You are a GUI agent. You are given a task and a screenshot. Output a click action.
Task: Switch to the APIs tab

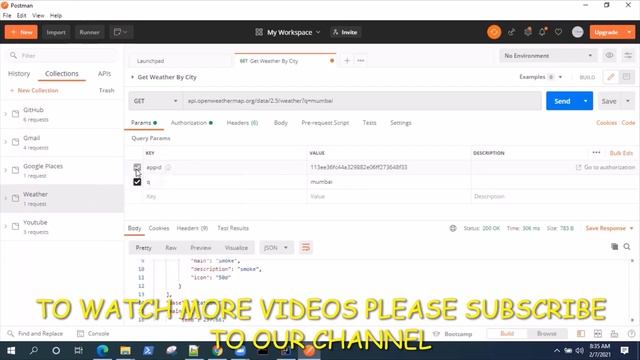click(104, 73)
